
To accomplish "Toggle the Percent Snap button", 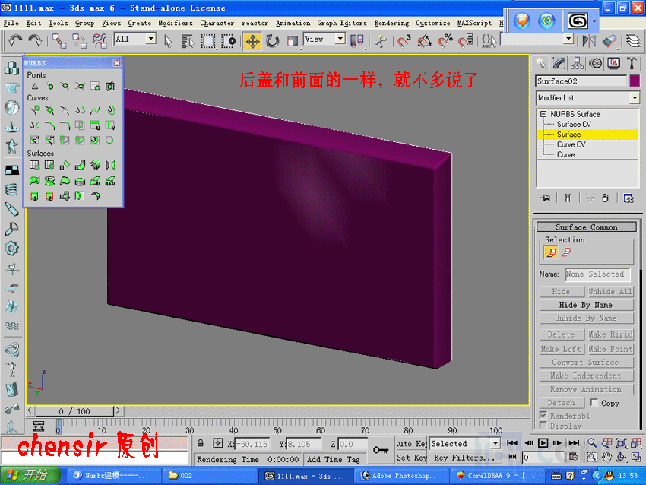I will 445,41.
